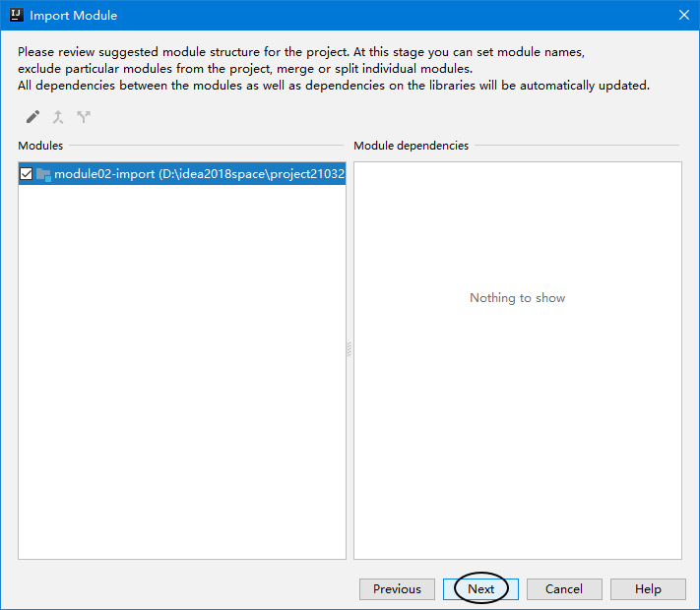The width and height of the screenshot is (700, 610).
Task: Click the 'Nothing to show' placeholder text
Action: click(x=517, y=298)
